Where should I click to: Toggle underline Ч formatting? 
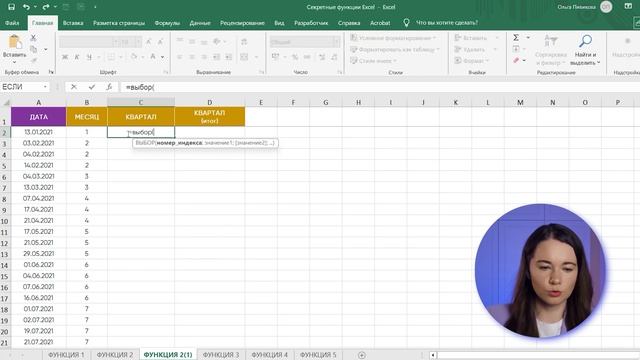click(x=89, y=57)
